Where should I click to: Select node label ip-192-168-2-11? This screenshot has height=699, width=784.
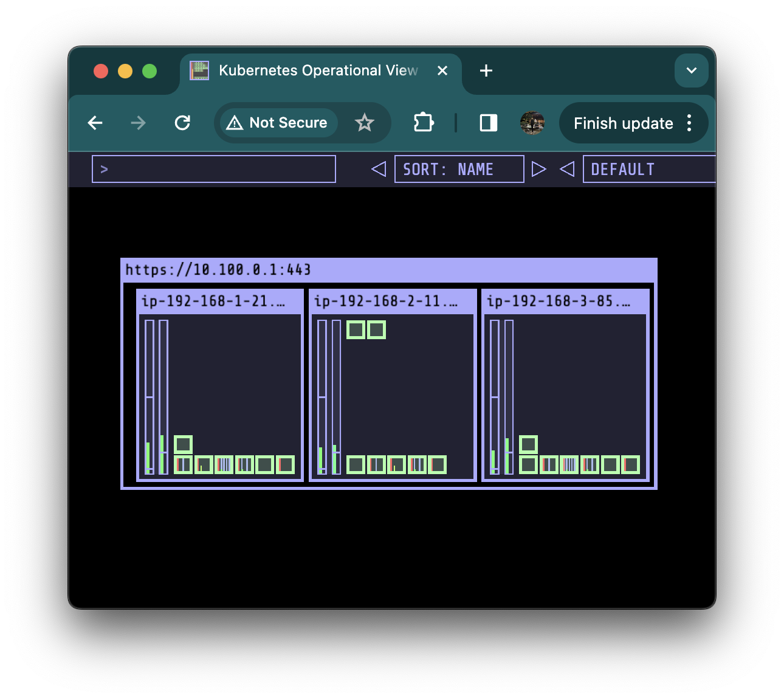coord(386,301)
